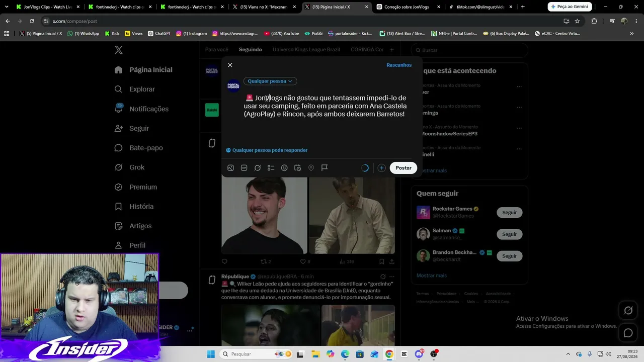Bookmark this page with the star icon
The image size is (644, 362).
(577, 21)
